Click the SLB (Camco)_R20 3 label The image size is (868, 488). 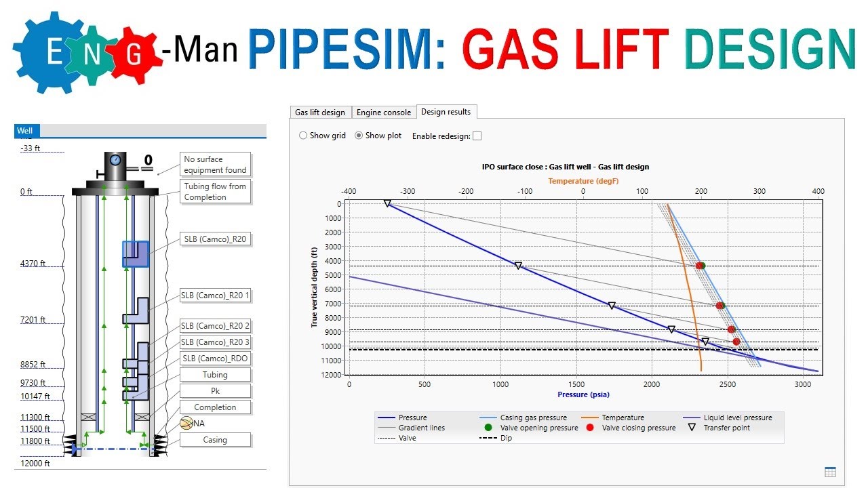215,342
